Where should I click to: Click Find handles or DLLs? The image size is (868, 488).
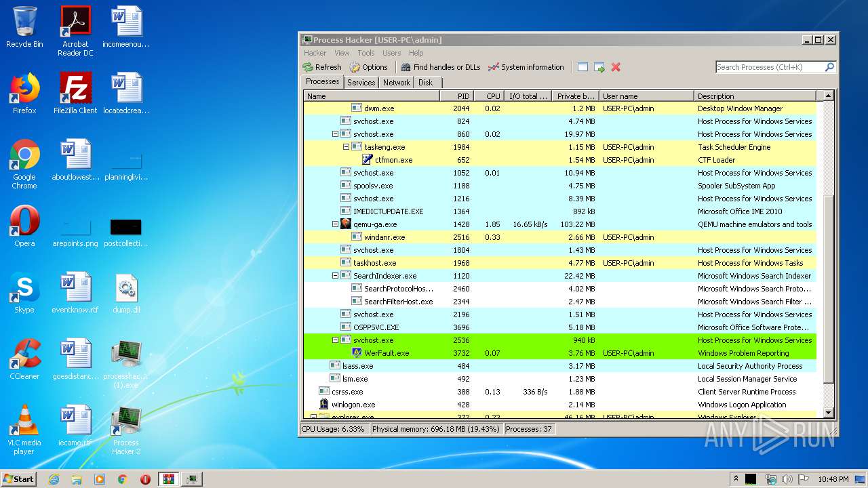[441, 67]
